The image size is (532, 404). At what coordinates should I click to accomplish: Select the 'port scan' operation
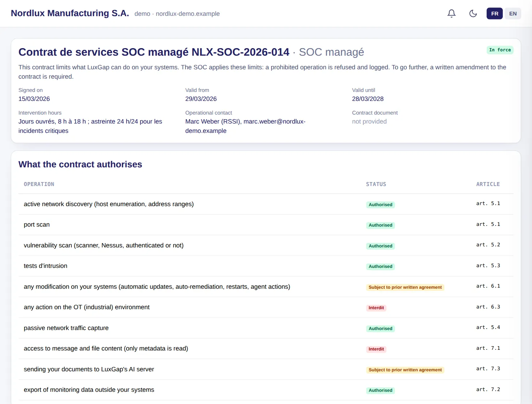37,224
